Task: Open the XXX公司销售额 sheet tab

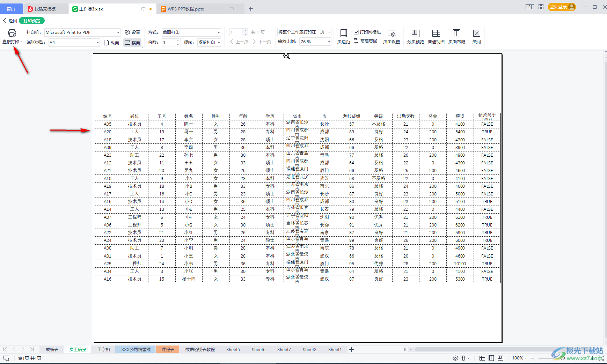Action: [136, 349]
